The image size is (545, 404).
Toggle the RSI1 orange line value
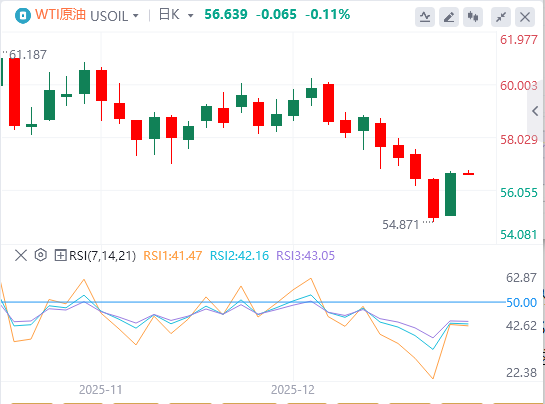point(172,256)
